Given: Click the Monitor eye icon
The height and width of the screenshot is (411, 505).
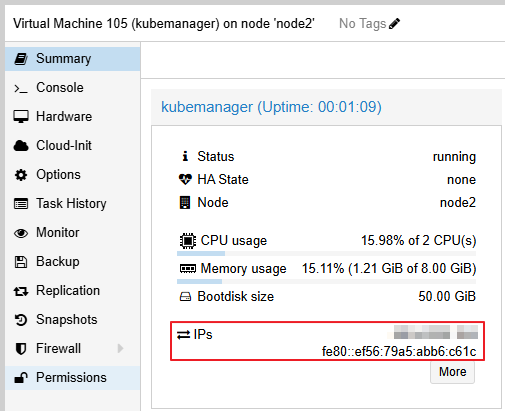Looking at the screenshot, I should tap(21, 233).
